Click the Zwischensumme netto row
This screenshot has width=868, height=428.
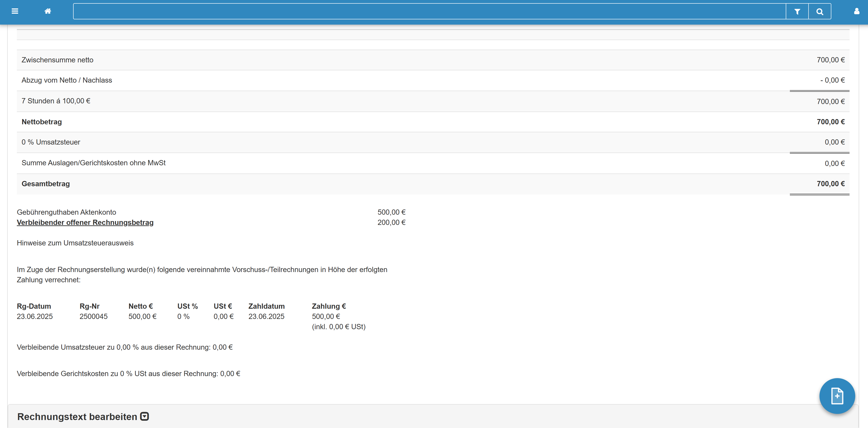[x=57, y=60]
